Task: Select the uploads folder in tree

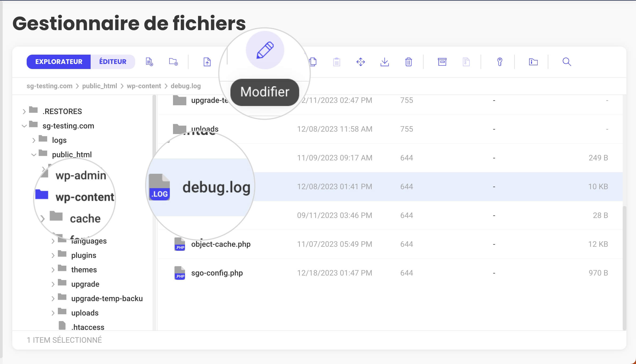Action: click(85, 313)
